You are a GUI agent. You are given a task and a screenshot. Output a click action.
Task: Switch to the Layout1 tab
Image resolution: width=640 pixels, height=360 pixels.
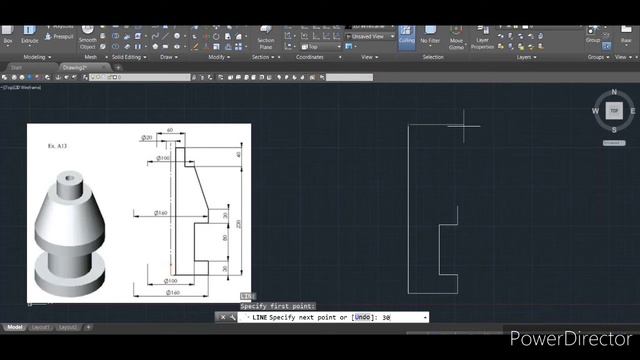40,327
